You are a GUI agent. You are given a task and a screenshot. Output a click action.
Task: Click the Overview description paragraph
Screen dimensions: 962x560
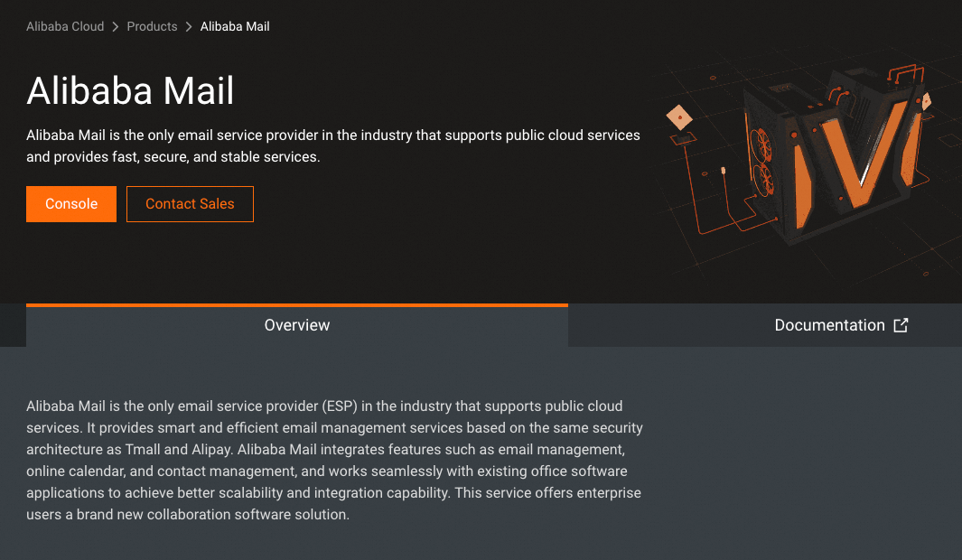tap(334, 461)
